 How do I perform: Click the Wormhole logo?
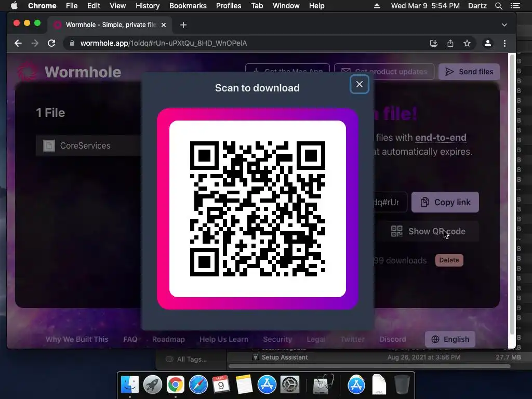coord(70,72)
